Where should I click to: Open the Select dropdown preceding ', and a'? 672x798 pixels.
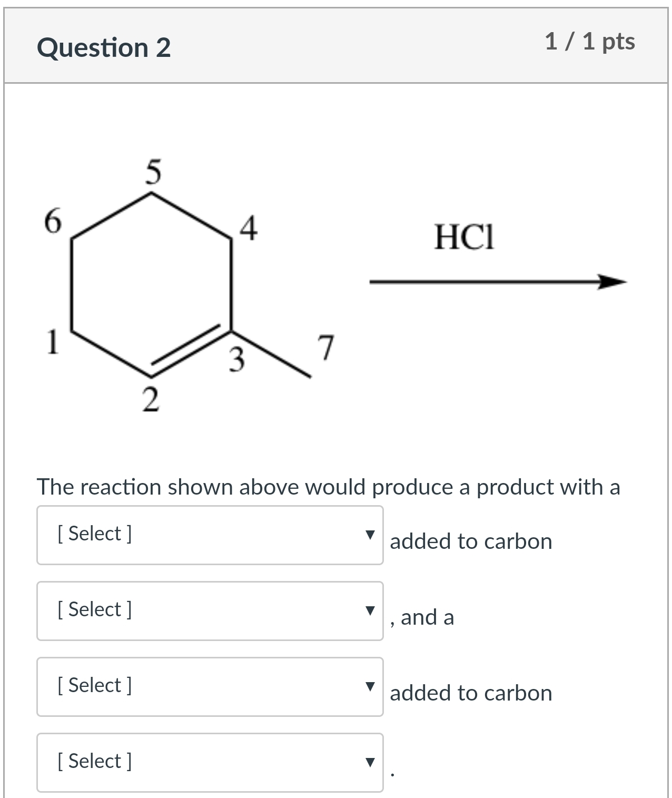point(210,610)
